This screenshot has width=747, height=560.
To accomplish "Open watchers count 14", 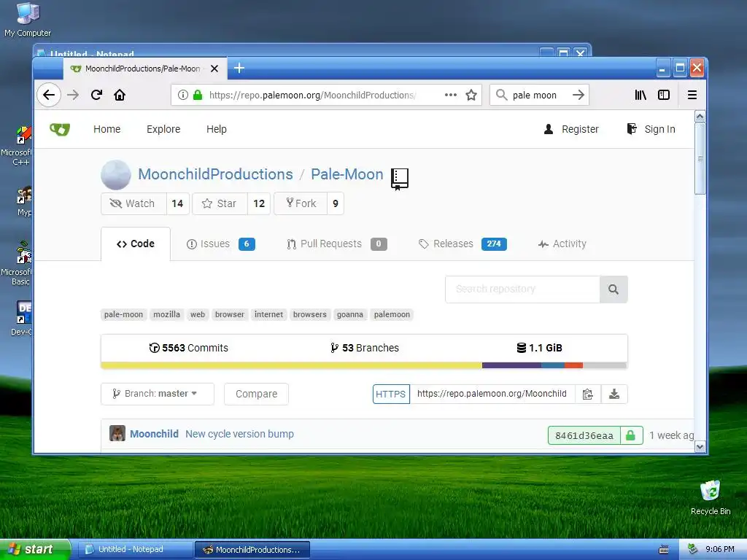I will pos(177,204).
